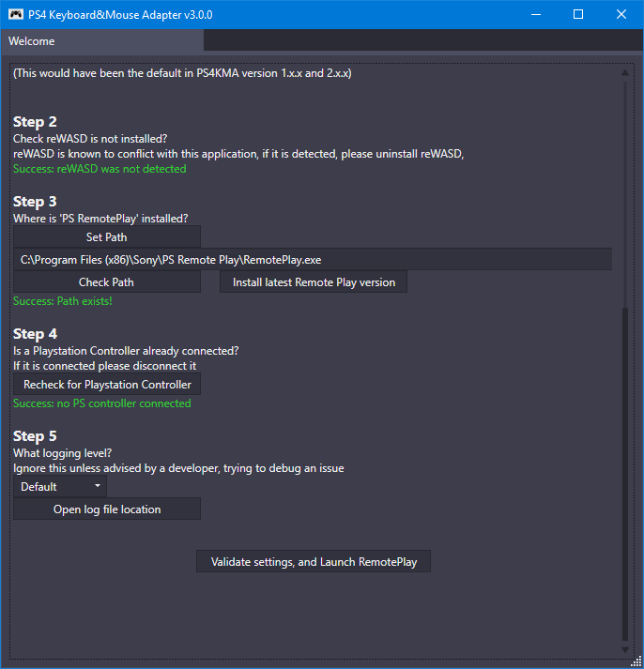Screen dimensions: 644x669
Task: Click the 'Ignore this unless advised by a developer' line
Action: click(178, 468)
